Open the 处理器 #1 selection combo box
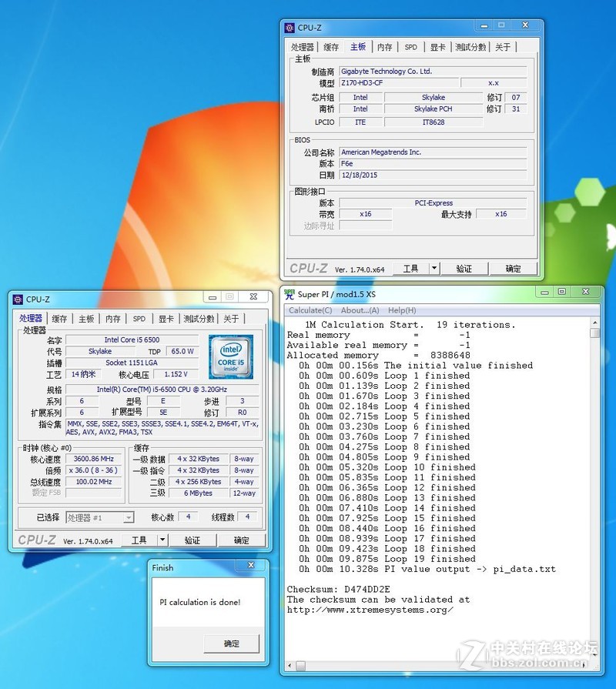This screenshot has height=689, width=616. [99, 517]
